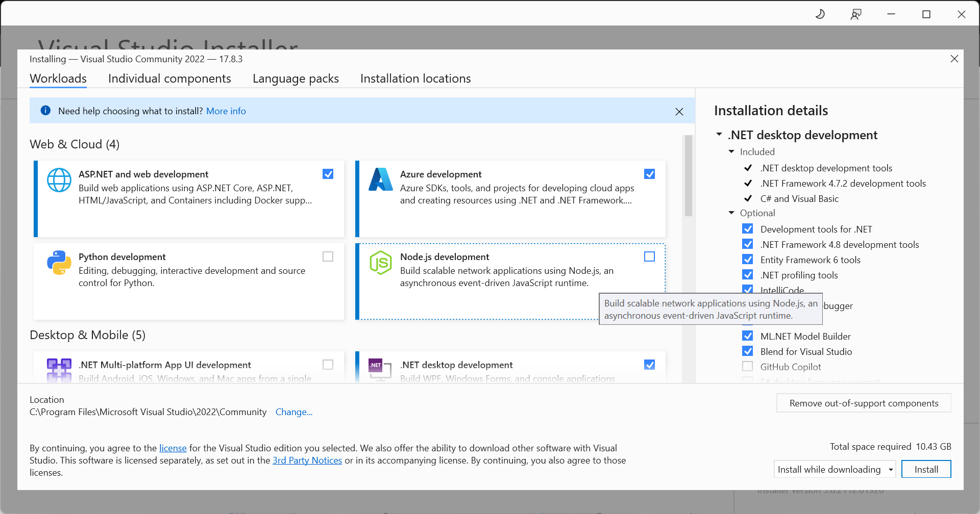Enable the Python development workload checkbox
This screenshot has width=980, height=514.
pyautogui.click(x=328, y=256)
